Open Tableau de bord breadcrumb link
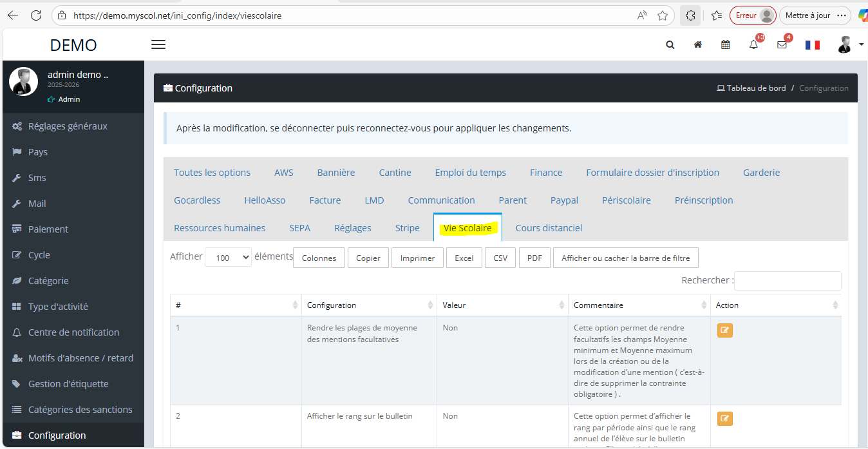This screenshot has width=868, height=449. click(x=755, y=88)
